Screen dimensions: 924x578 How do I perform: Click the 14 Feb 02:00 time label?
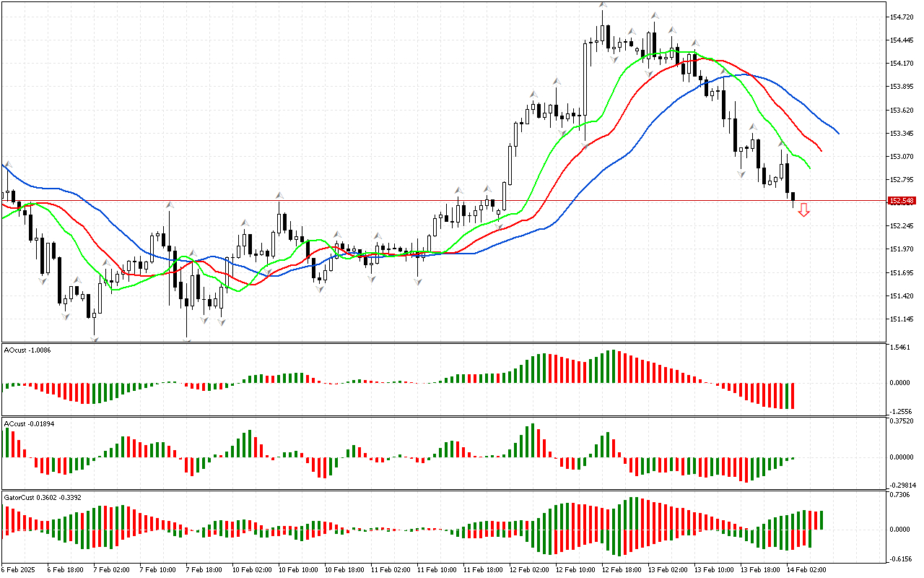[807, 569]
